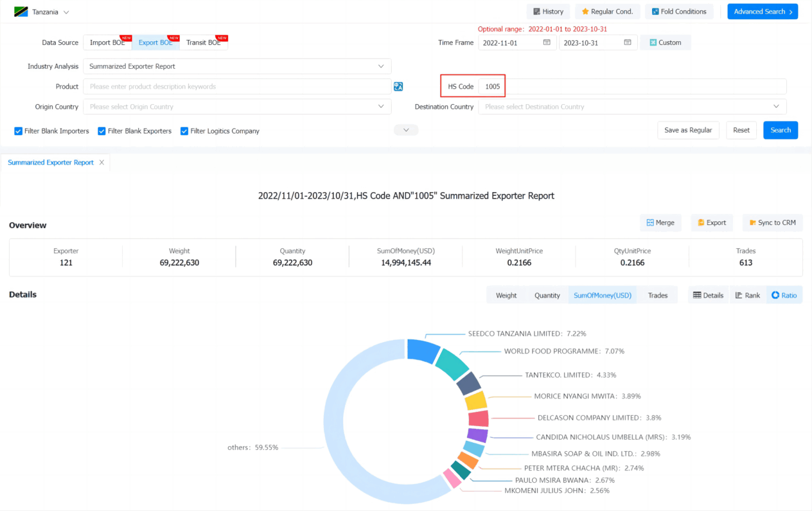
Task: Click Save as Regular button
Action: [x=688, y=130]
